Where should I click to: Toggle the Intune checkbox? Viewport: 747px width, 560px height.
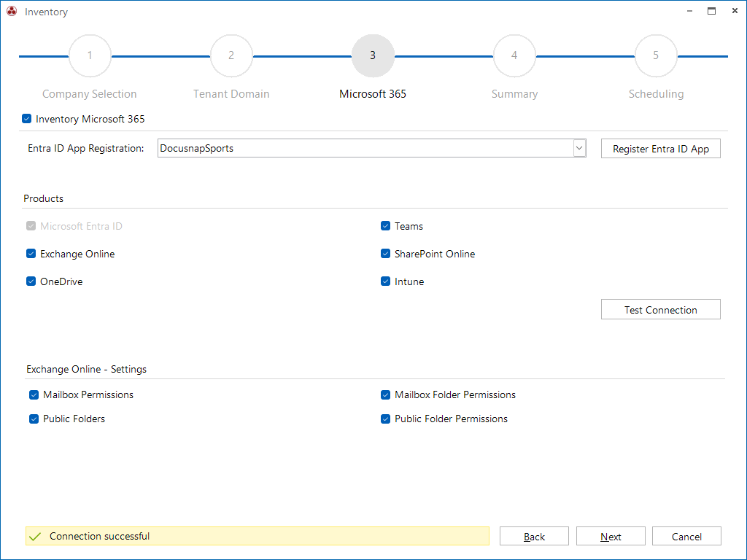point(385,281)
